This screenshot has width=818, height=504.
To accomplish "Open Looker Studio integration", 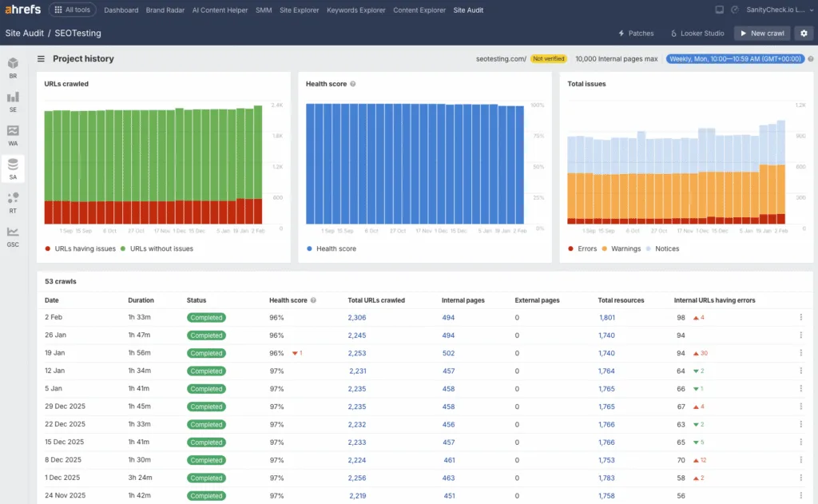I will [x=697, y=33].
